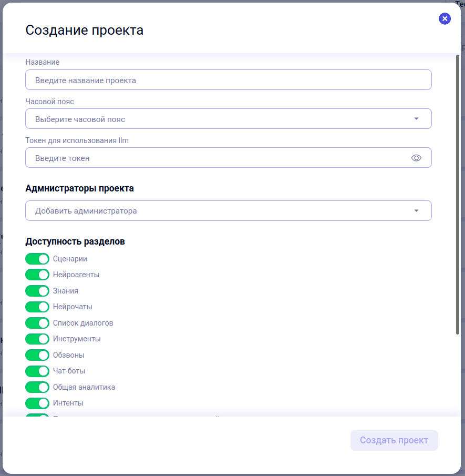The height and width of the screenshot is (476, 465).
Task: Disable Общая аналитика toggle
Action: click(x=37, y=387)
